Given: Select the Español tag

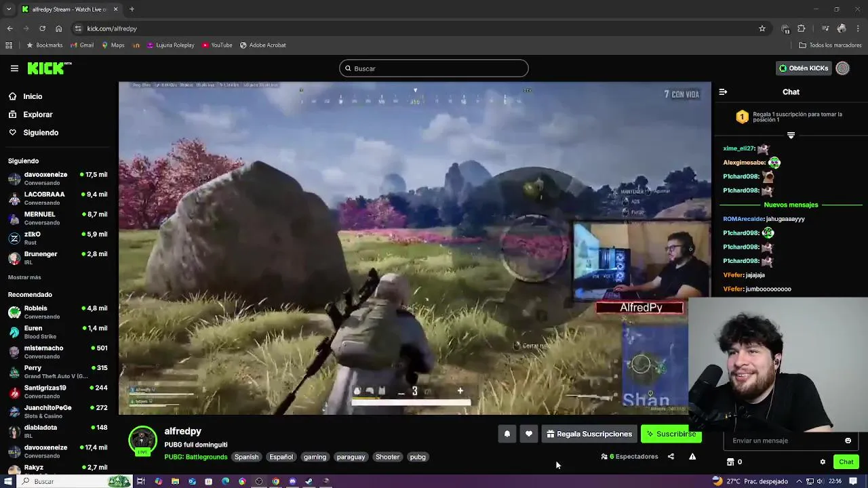Looking at the screenshot, I should point(281,457).
